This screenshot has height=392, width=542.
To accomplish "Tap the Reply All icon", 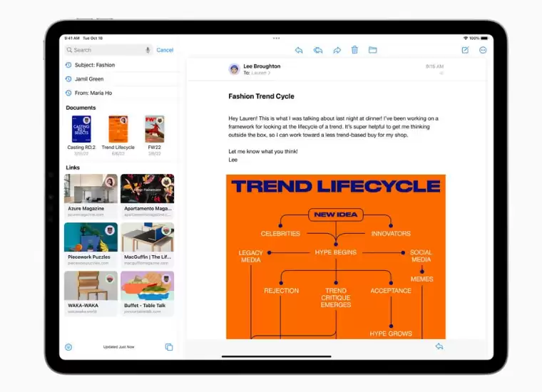I will (318, 50).
